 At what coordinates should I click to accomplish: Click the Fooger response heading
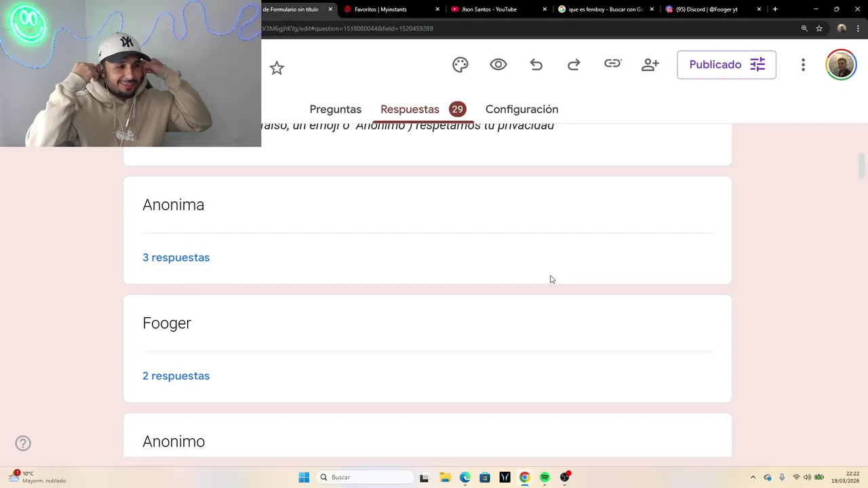tap(167, 323)
